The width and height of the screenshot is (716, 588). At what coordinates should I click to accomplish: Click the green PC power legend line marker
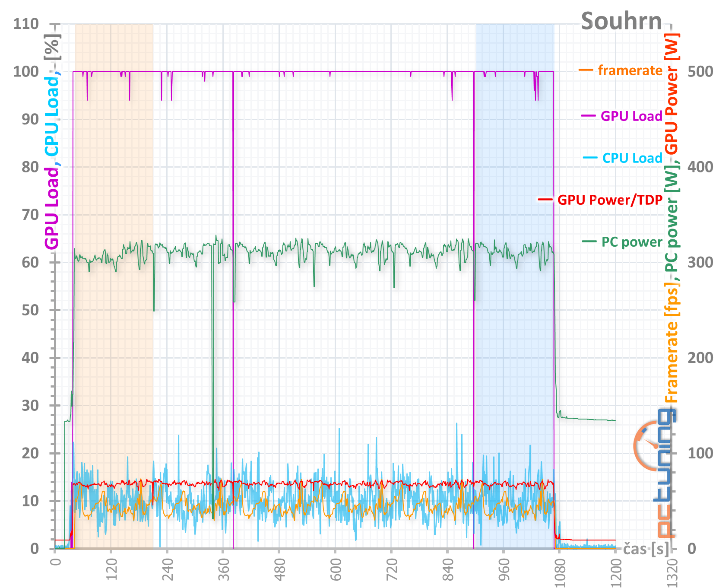(x=589, y=242)
